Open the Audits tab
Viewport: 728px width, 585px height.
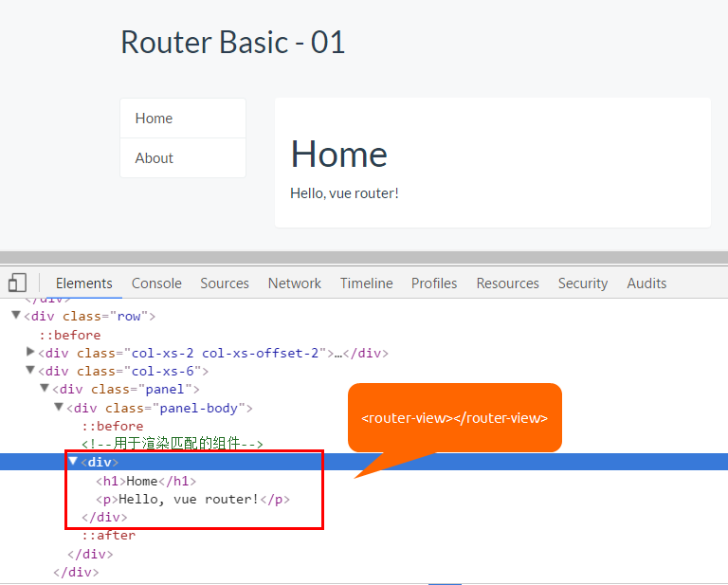coord(646,283)
